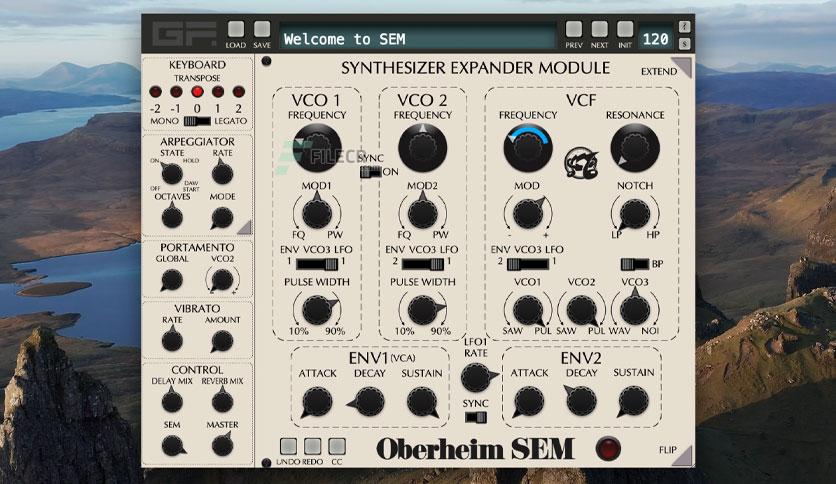Click the GF logo
Viewport: 836px width, 484px height.
184,34
